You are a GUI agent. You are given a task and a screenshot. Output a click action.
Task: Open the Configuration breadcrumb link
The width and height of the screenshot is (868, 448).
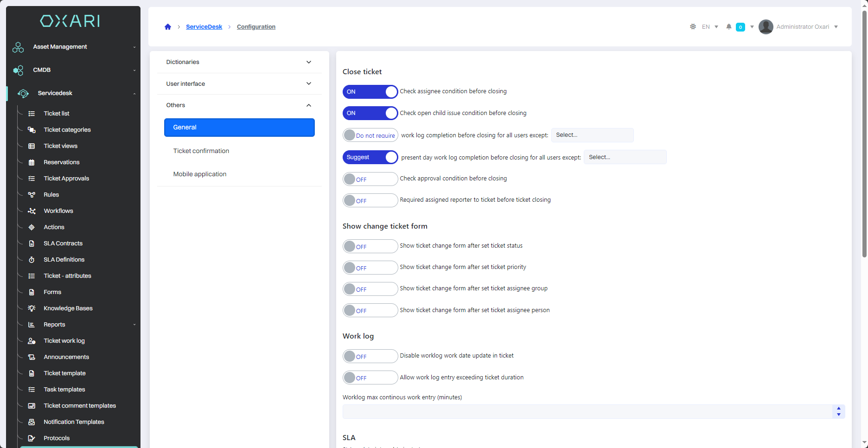click(256, 27)
